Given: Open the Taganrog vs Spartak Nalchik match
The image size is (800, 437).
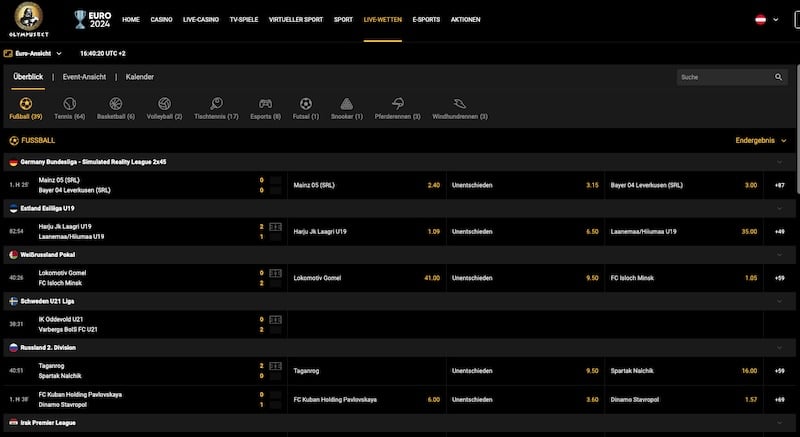Looking at the screenshot, I should [x=145, y=371].
